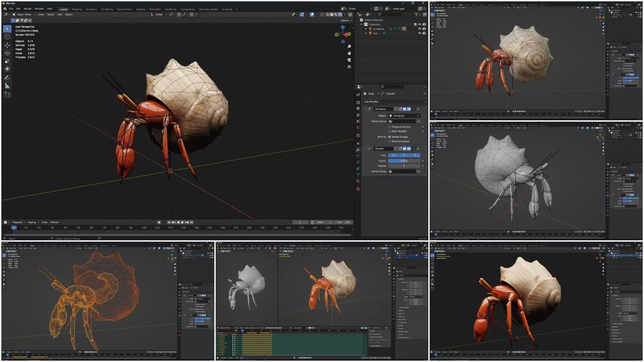
Task: Open the Modifier wrench properties tab
Action: coord(358,150)
